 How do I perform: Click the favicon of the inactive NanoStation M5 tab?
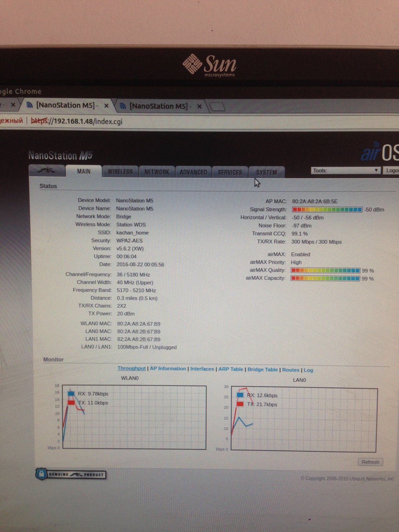[x=123, y=106]
